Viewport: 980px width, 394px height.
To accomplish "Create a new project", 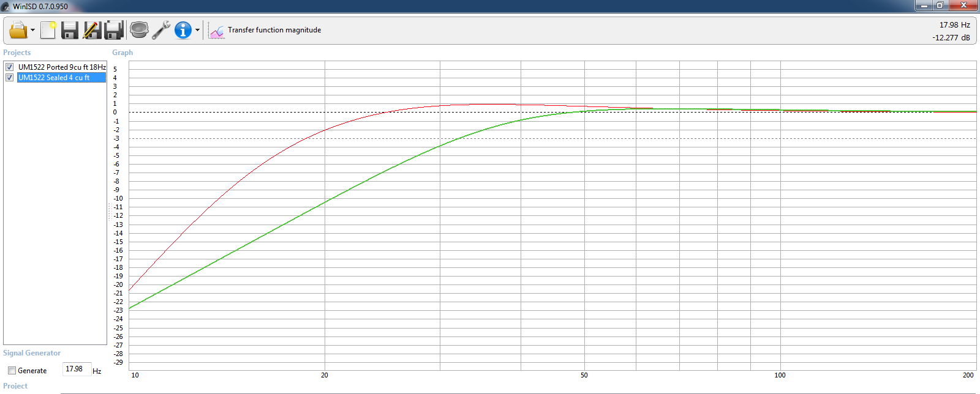I will (48, 30).
